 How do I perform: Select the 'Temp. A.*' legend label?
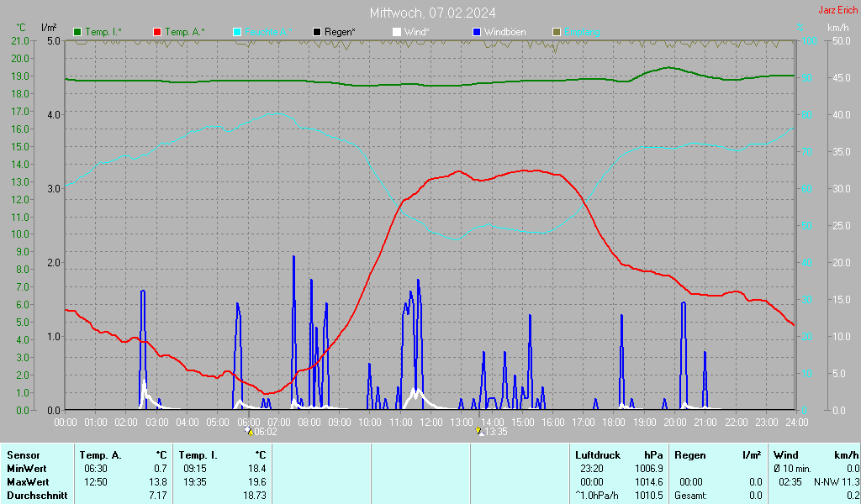(x=184, y=32)
